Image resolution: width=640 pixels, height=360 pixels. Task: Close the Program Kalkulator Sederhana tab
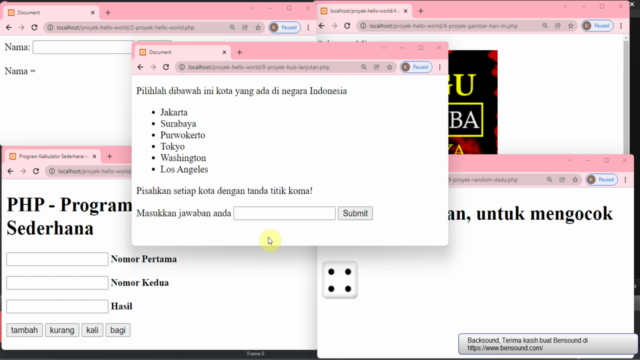click(x=94, y=156)
